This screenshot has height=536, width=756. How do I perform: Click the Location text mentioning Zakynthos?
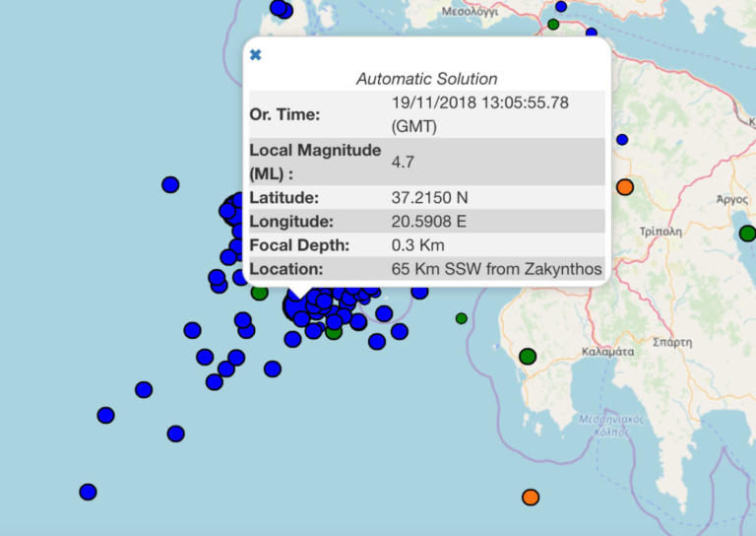pyautogui.click(x=496, y=268)
